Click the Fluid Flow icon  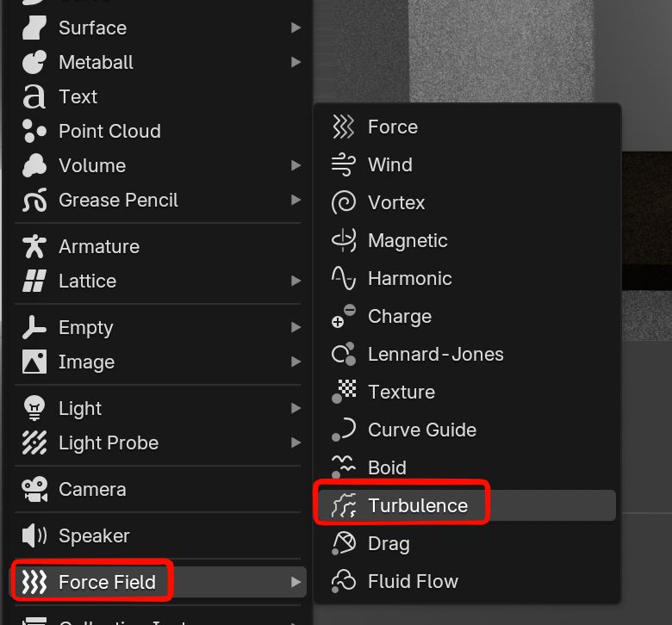[344, 582]
